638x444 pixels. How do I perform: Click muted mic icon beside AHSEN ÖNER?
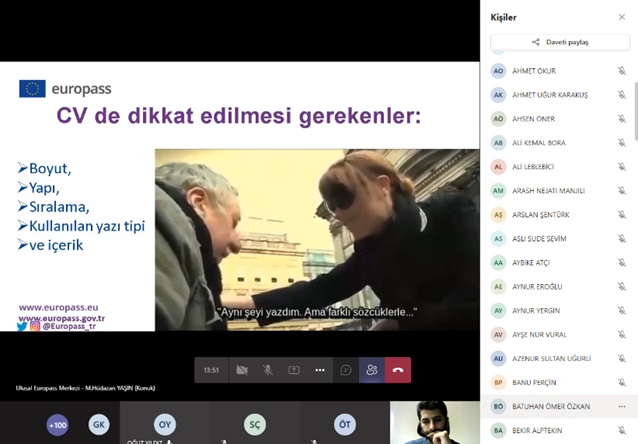coord(622,119)
